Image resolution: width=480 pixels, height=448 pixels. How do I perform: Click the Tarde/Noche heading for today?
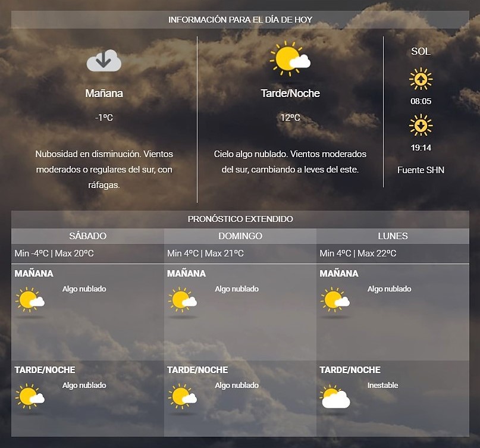coord(290,93)
